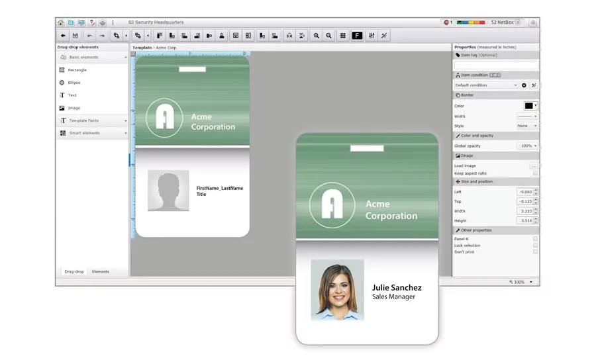
Task: Click the Image section header in Properties
Action: coord(495,156)
